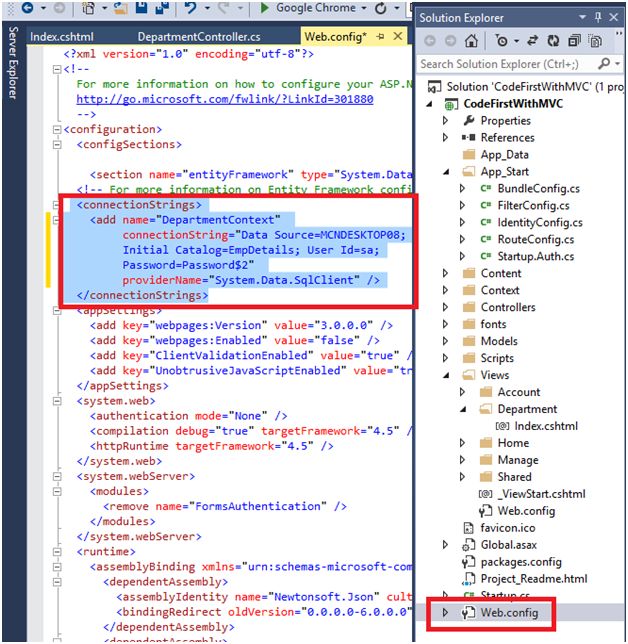
Task: Select Project_Readme.html in the tree
Action: pyautogui.click(x=534, y=578)
